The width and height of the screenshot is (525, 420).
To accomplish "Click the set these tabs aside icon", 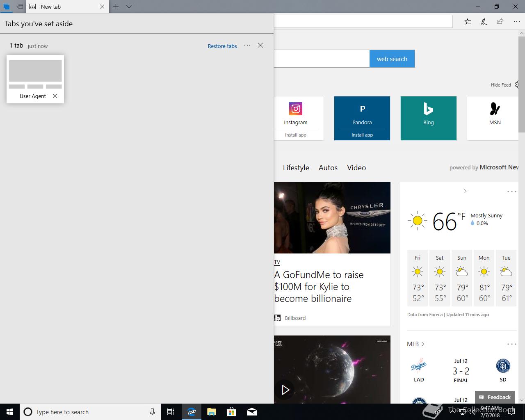I will (x=20, y=7).
